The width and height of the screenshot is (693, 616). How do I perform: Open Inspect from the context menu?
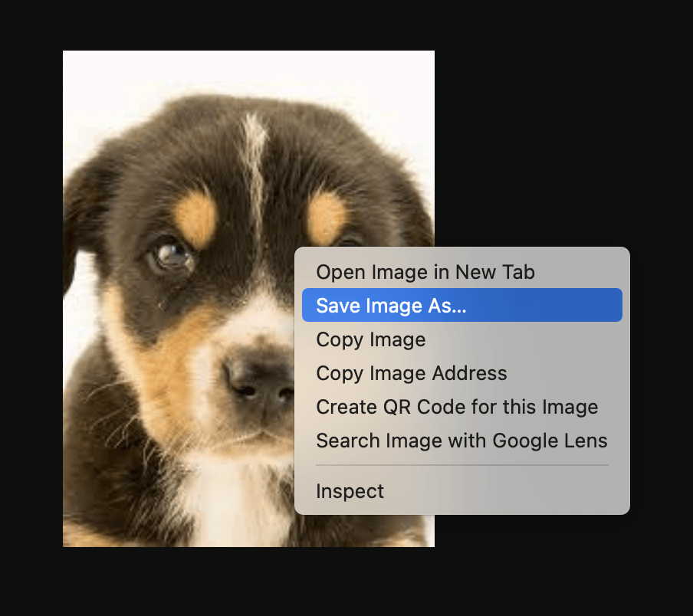click(x=350, y=491)
